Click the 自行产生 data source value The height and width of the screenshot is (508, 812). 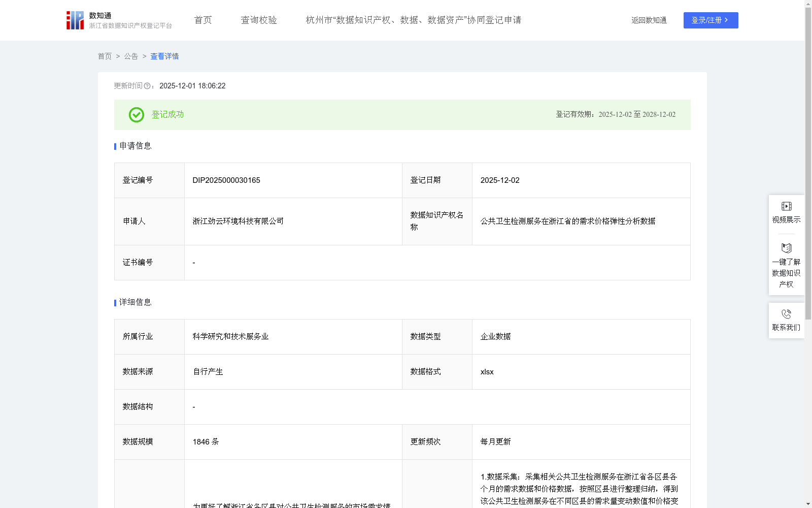(x=208, y=372)
